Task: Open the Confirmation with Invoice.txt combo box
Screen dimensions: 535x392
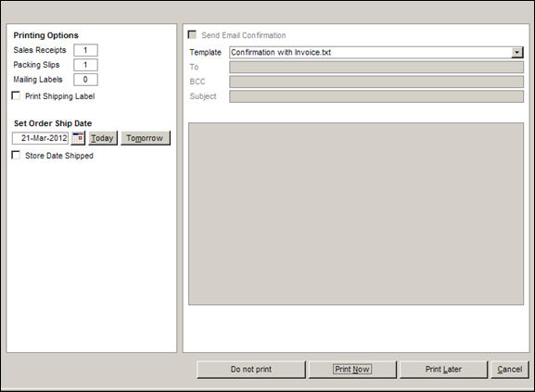Action: pyautogui.click(x=376, y=52)
